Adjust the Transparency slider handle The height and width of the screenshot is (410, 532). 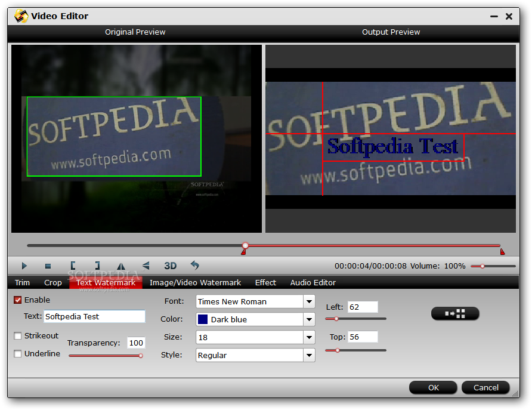[x=141, y=356]
